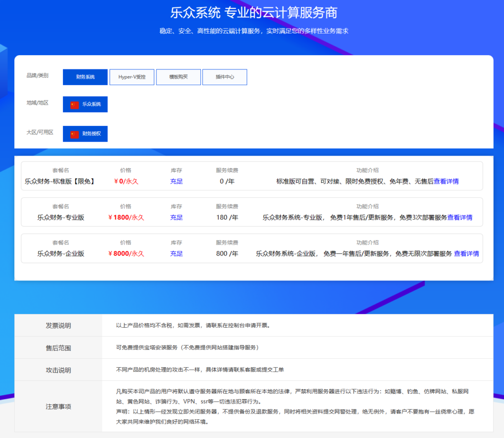Click the ￥8000/永久 price

126,253
